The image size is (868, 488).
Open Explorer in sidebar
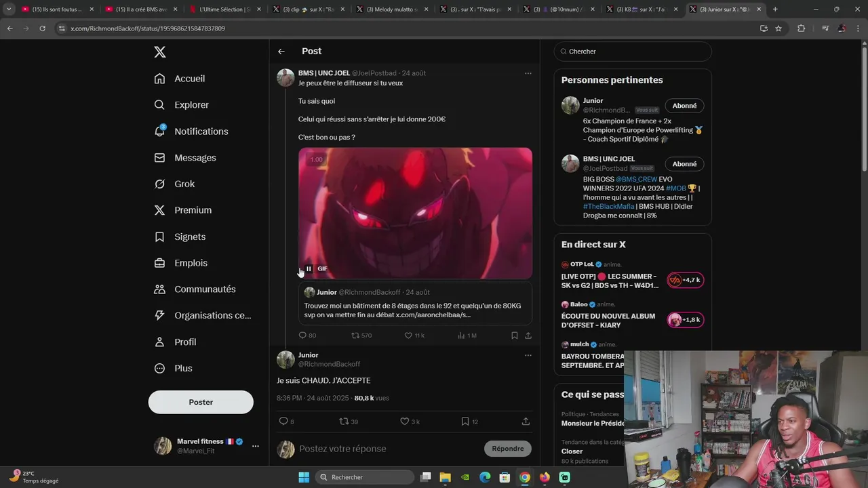point(182,105)
